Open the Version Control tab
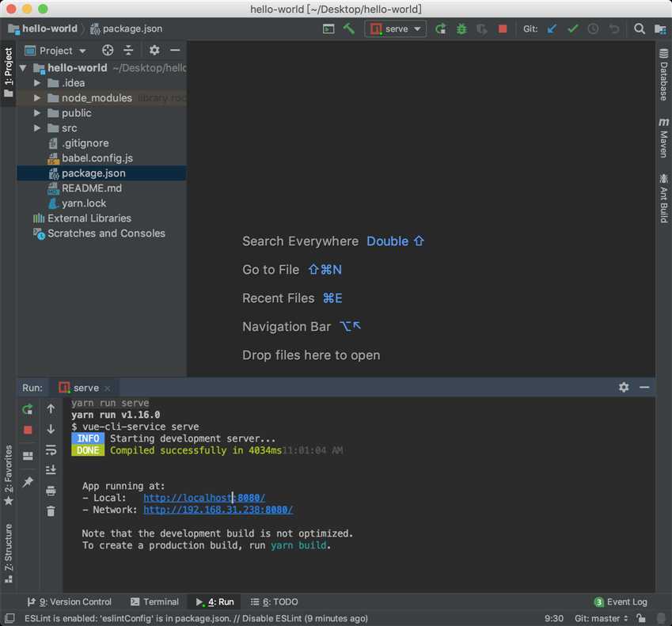Viewport: 672px width, 626px height. click(x=69, y=602)
